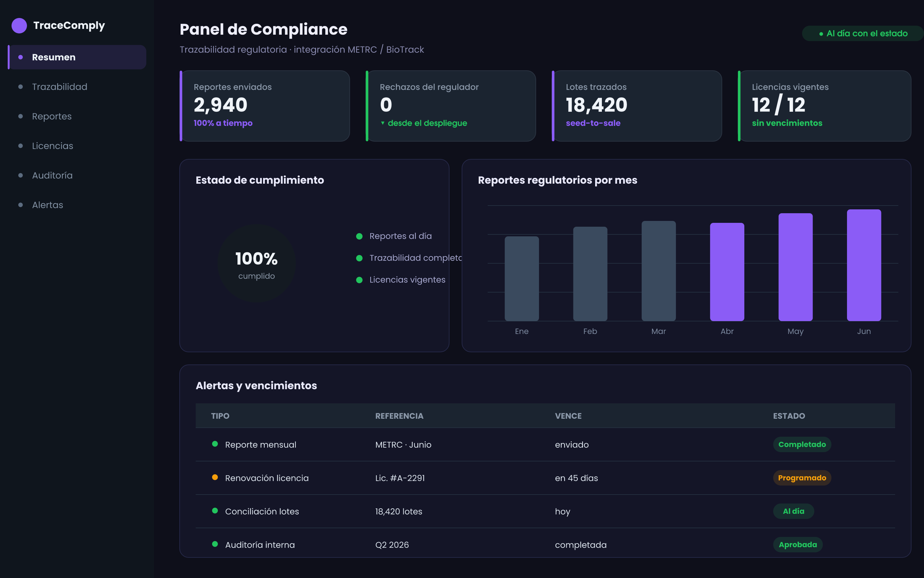
Task: Click the Programado status badge
Action: (x=802, y=478)
